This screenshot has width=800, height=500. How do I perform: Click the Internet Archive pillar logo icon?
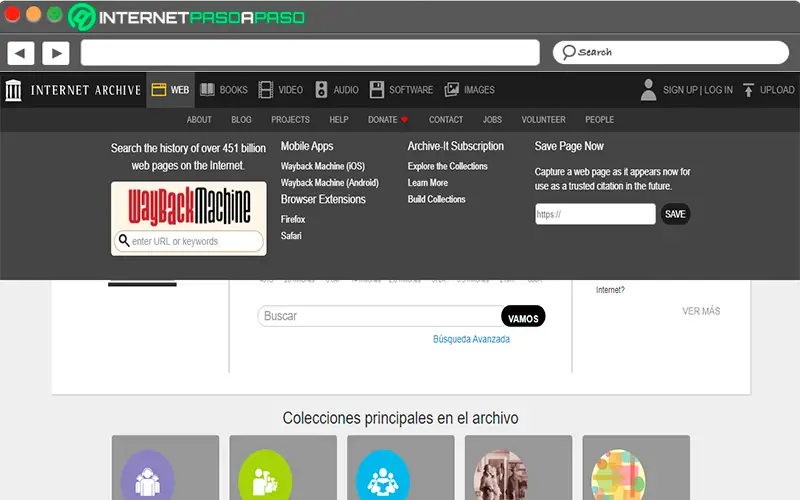tap(13, 90)
